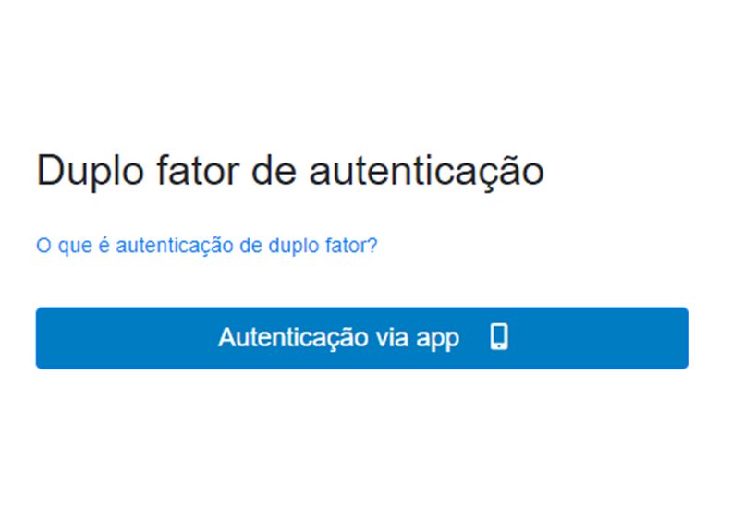Click the blue help link about duplo fator
The image size is (756, 532).
[x=207, y=246]
